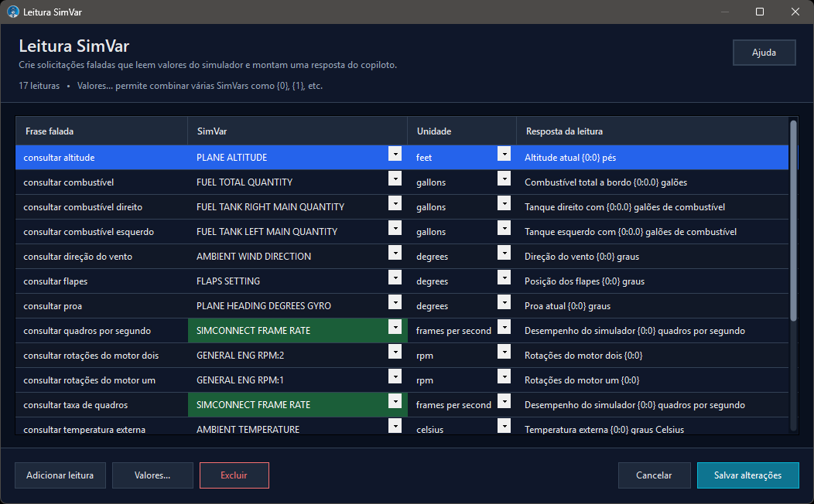Click the Leitura SimVar window title icon
Screen dimensions: 814x504
[x=13, y=12]
